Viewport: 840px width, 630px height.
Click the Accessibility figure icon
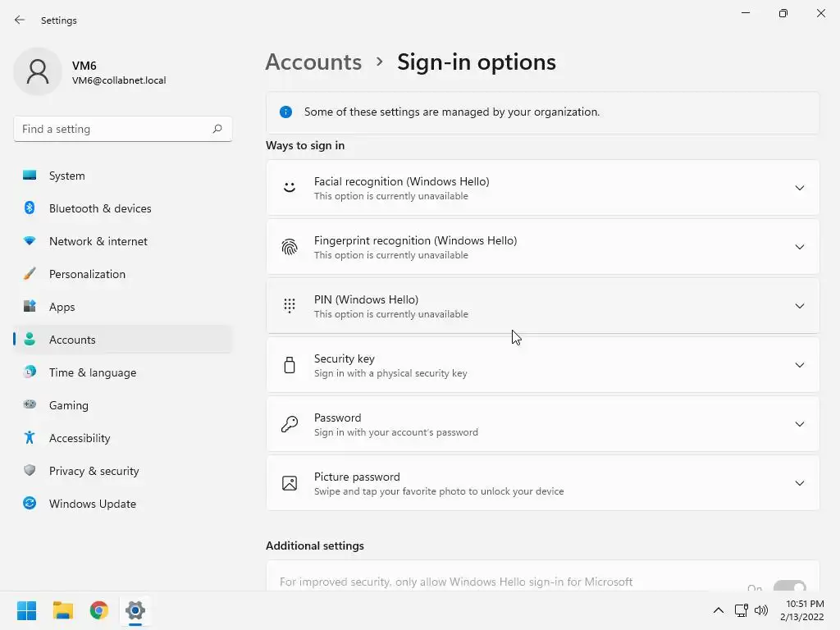30,438
